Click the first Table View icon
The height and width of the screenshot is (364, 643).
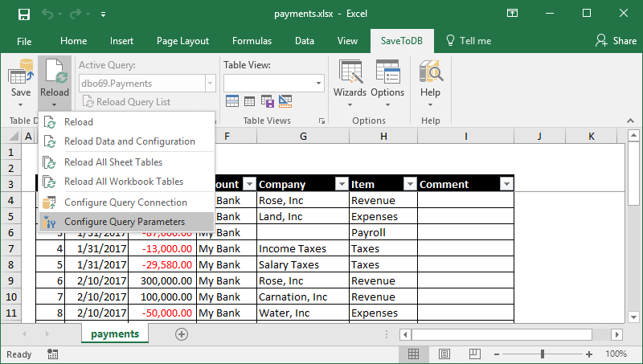pos(232,100)
